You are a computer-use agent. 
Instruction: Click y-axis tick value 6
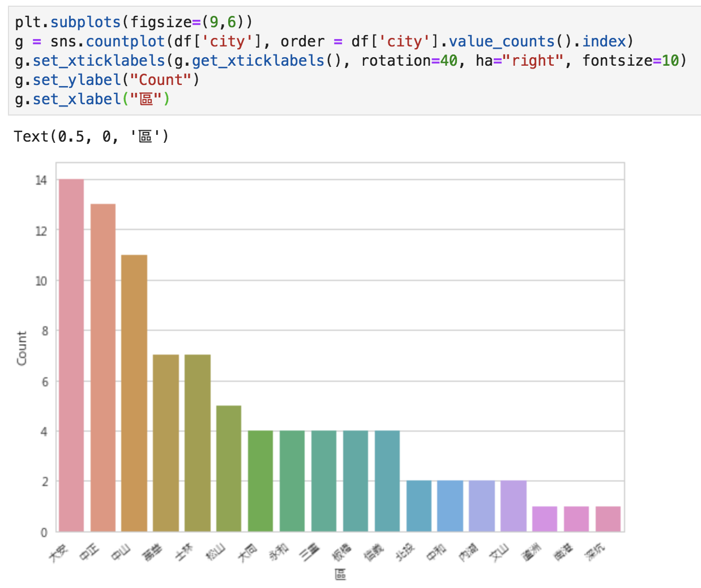coord(45,382)
